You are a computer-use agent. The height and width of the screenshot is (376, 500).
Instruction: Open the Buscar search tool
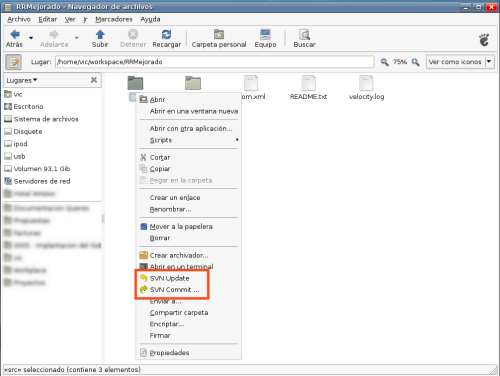tap(304, 39)
